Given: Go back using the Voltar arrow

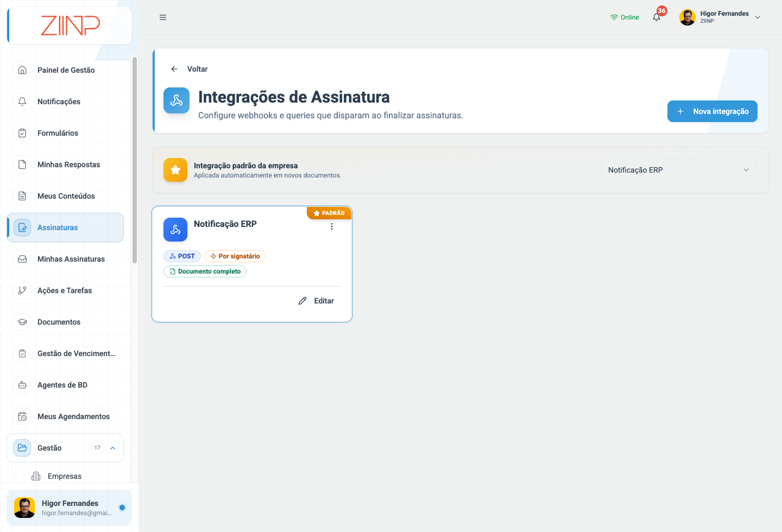Looking at the screenshot, I should point(174,69).
